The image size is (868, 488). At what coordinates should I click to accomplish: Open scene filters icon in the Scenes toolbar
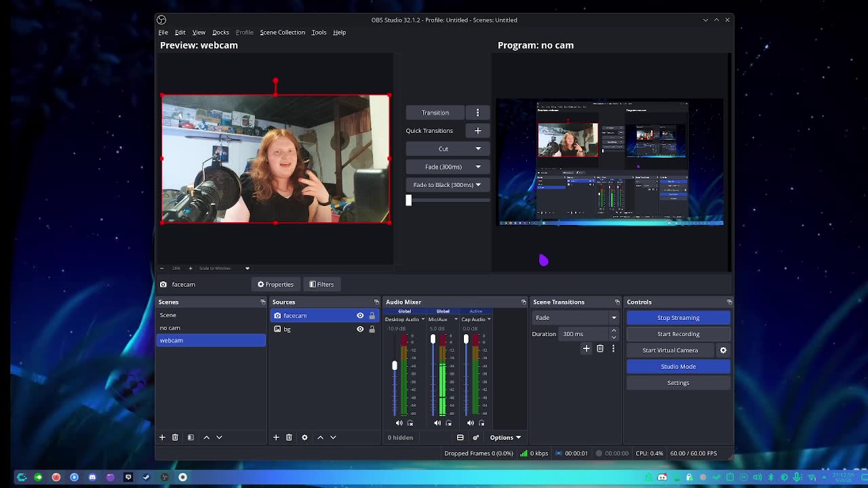(x=191, y=437)
